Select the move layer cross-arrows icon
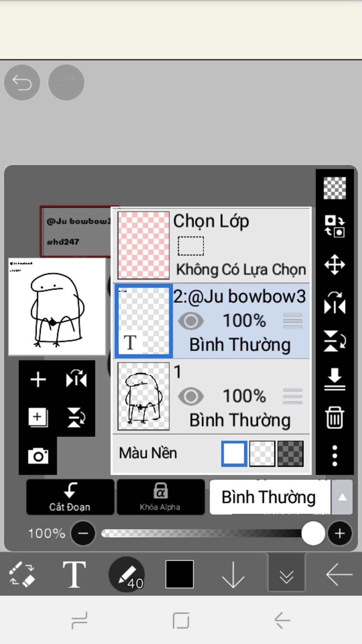This screenshot has width=362, height=644. point(334,264)
